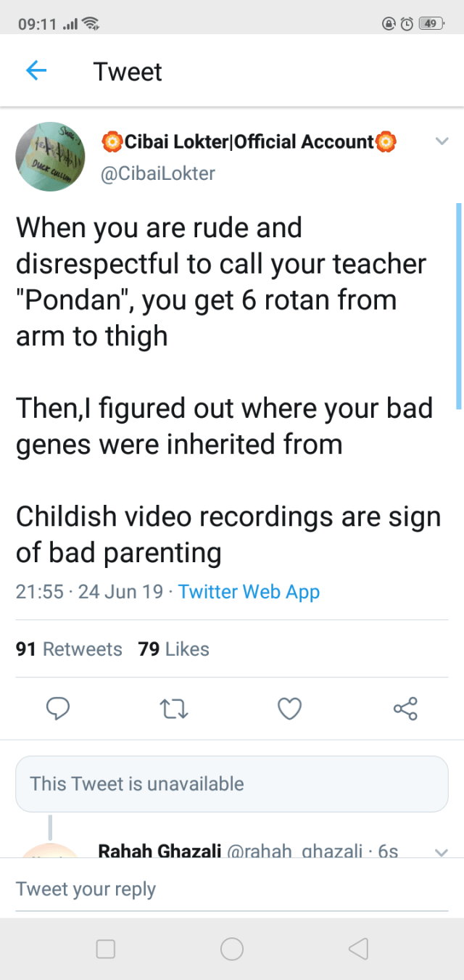The height and width of the screenshot is (980, 464).
Task: Retweet this tweet using the retweet icon
Action: (174, 708)
